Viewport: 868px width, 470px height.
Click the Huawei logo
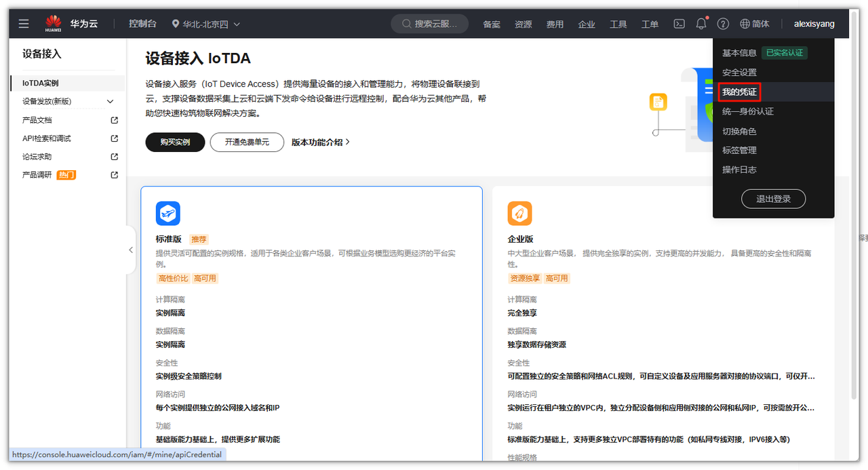54,23
